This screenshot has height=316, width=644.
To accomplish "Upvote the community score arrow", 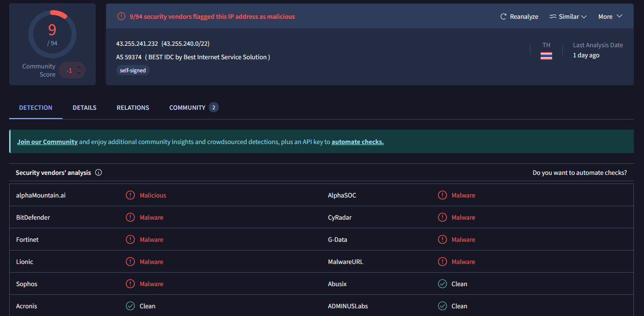I will 79,67.
